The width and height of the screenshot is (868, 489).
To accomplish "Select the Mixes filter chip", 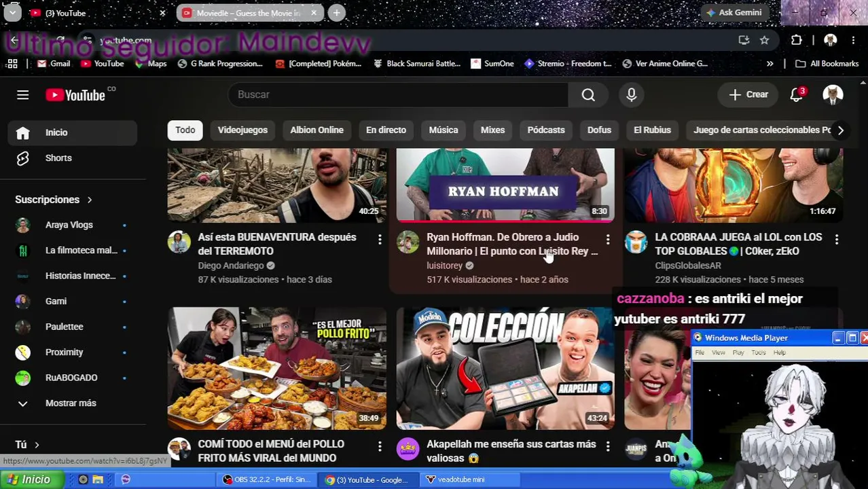I will point(492,130).
